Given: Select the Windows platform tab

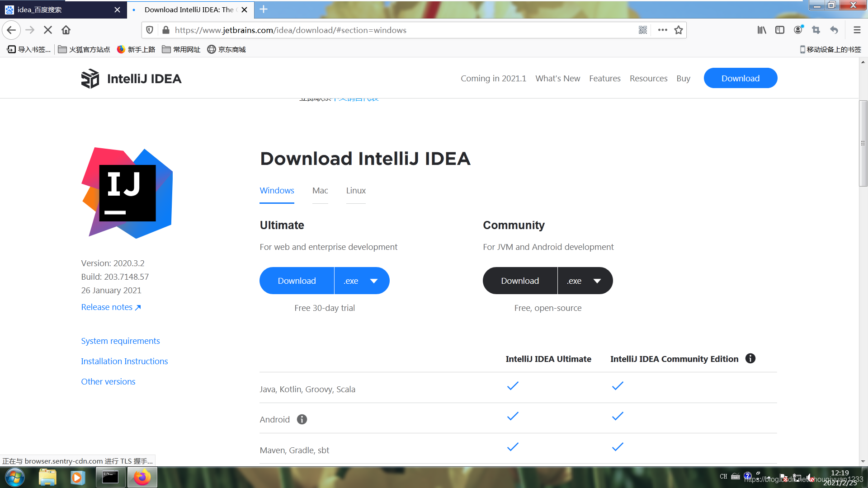Looking at the screenshot, I should 277,191.
